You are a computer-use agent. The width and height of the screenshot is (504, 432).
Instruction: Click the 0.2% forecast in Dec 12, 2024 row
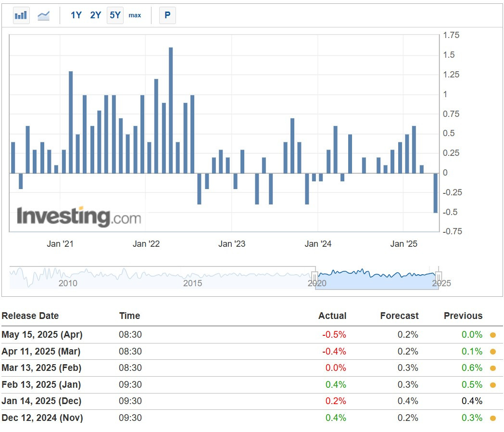point(408,418)
